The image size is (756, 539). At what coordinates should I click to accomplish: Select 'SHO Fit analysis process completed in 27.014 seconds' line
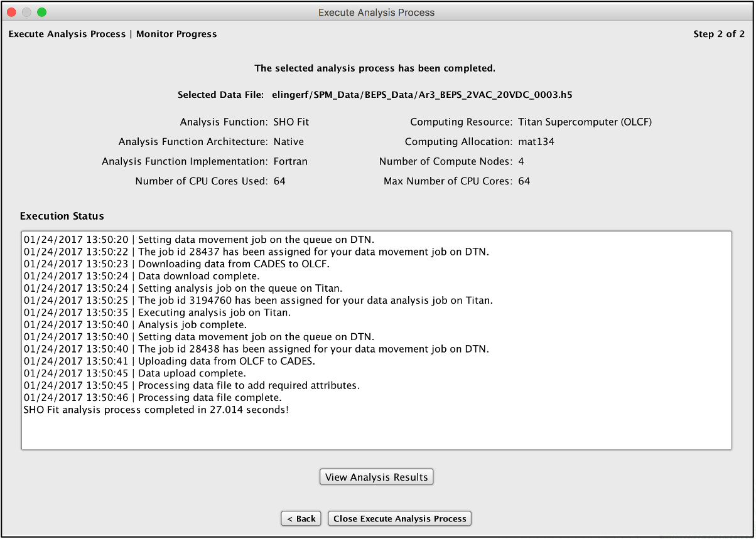point(156,410)
